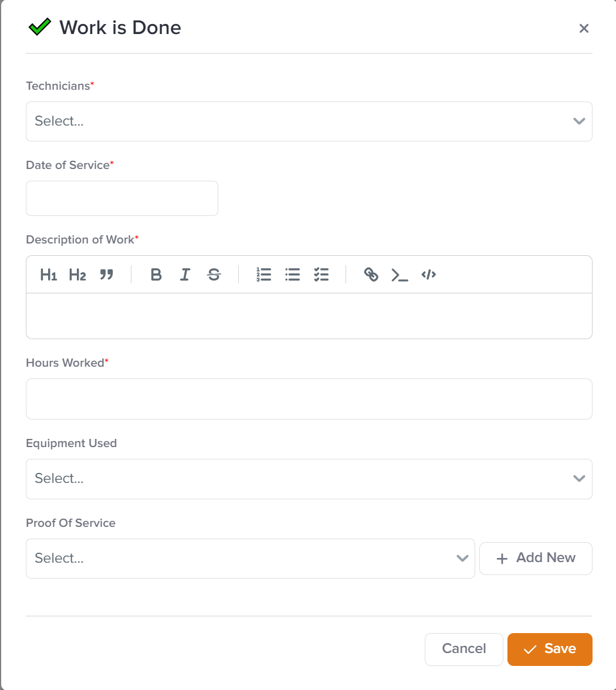Screen dimensions: 616x690
Task: Open the Equipment Used dropdown
Action: (309, 479)
